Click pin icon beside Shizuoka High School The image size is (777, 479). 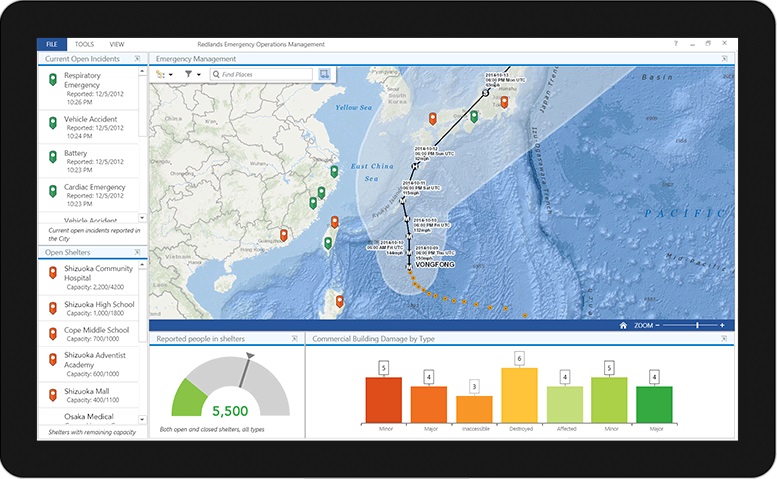point(53,308)
